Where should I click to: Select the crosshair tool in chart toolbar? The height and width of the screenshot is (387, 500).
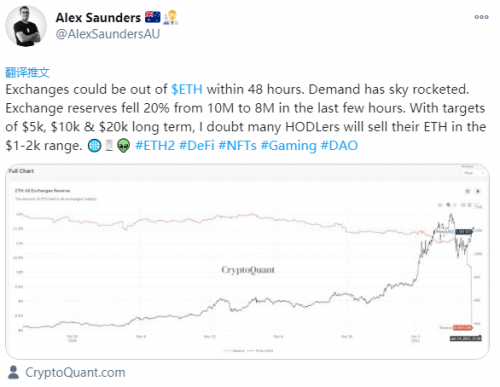coord(455,205)
